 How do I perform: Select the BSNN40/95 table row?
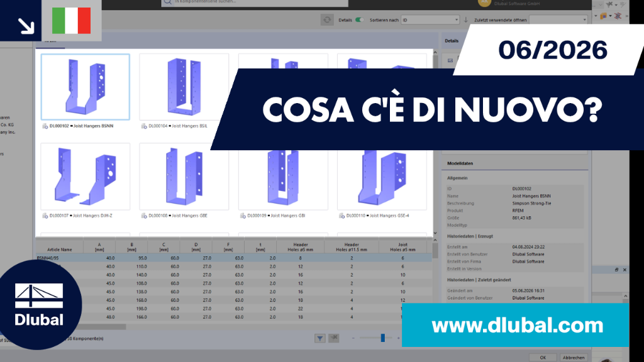(x=234, y=258)
